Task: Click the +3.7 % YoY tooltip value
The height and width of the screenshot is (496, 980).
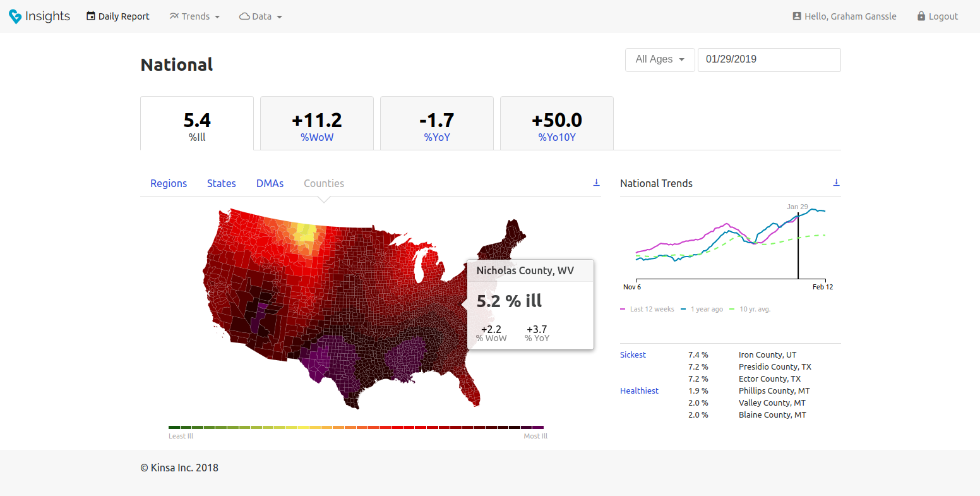Action: 537,333
